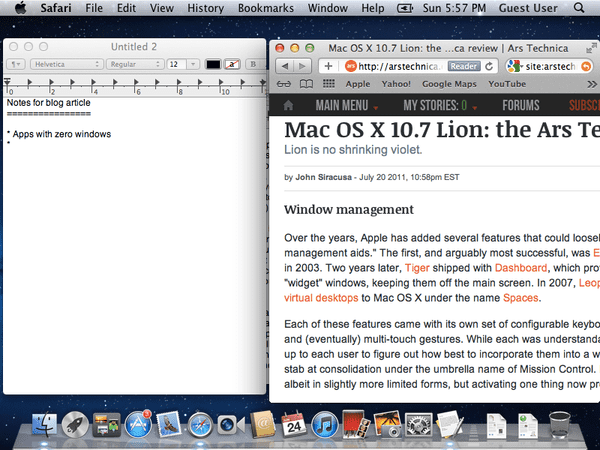Click the reload icon in Safari address bar
600x450 pixels.
[x=489, y=66]
